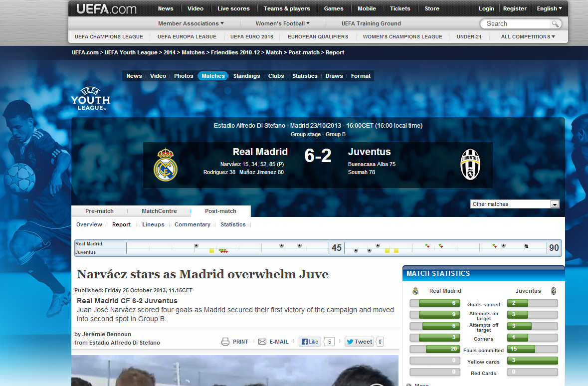This screenshot has width=588, height=386.
Task: Click the Login link
Action: pyautogui.click(x=486, y=8)
